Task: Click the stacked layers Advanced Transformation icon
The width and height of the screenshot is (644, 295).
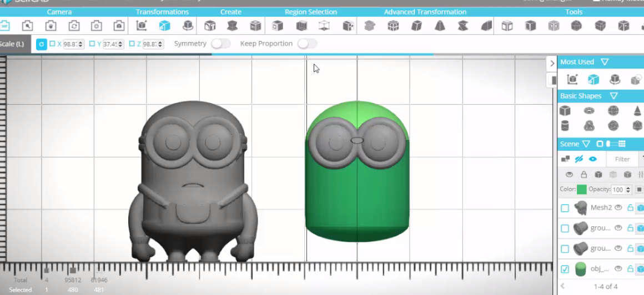Action: click(x=370, y=26)
